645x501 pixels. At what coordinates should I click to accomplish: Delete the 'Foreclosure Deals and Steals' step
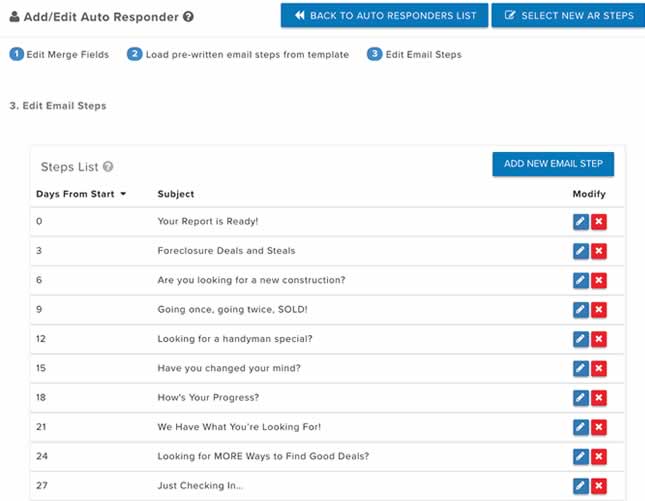599,251
